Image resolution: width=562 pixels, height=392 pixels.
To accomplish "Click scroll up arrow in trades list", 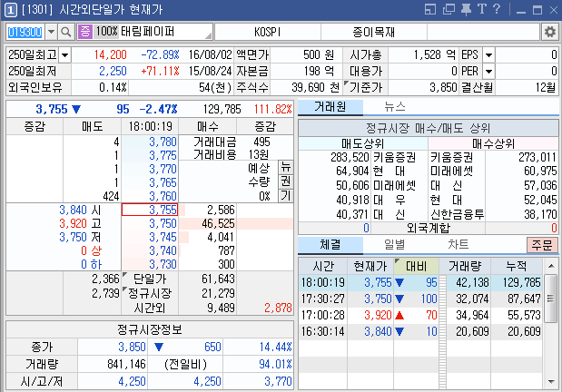I will click(x=551, y=266).
